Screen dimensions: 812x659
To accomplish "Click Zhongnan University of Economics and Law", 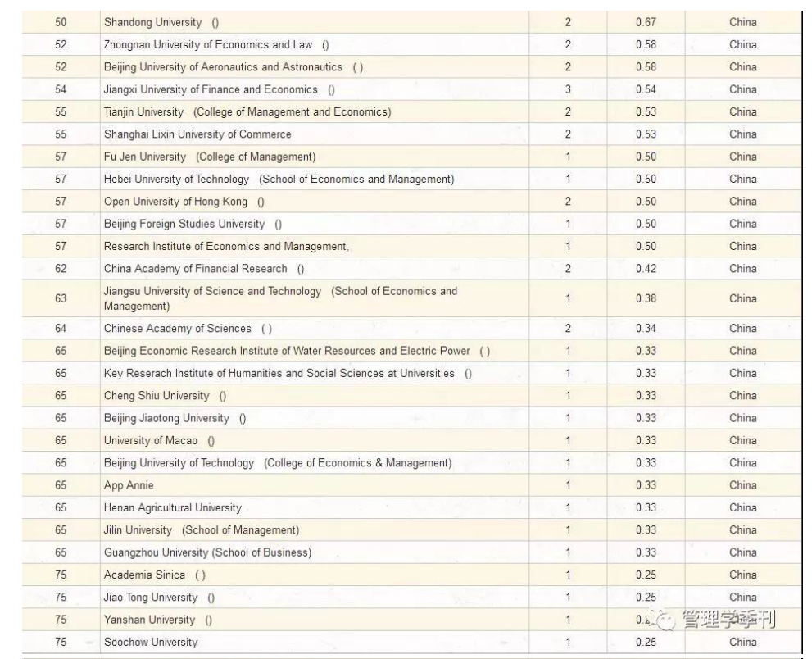I will click(x=216, y=44).
